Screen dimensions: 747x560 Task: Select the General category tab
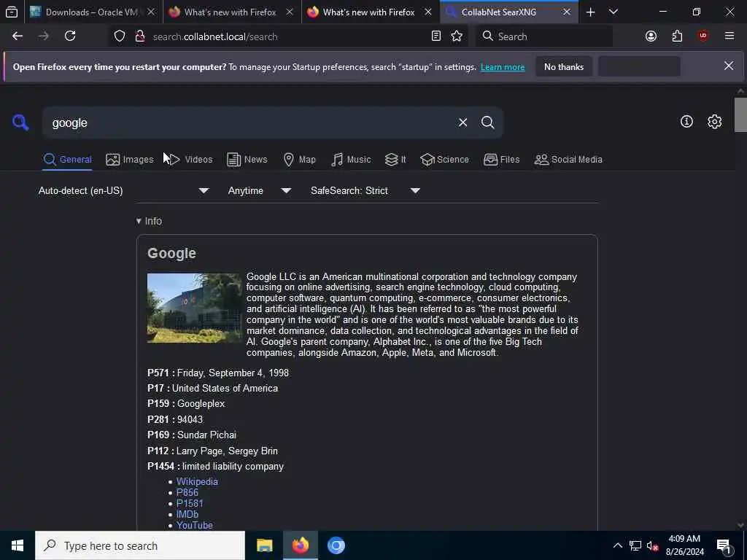click(x=67, y=160)
